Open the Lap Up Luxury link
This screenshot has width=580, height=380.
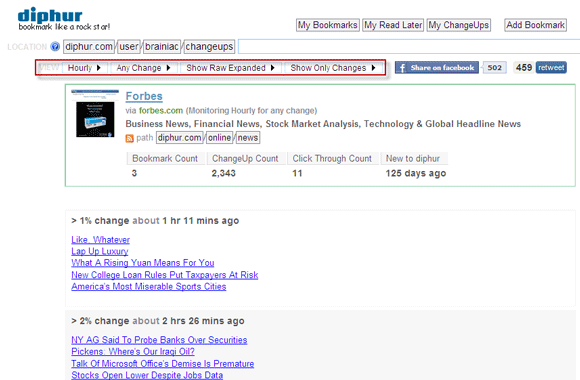click(100, 251)
